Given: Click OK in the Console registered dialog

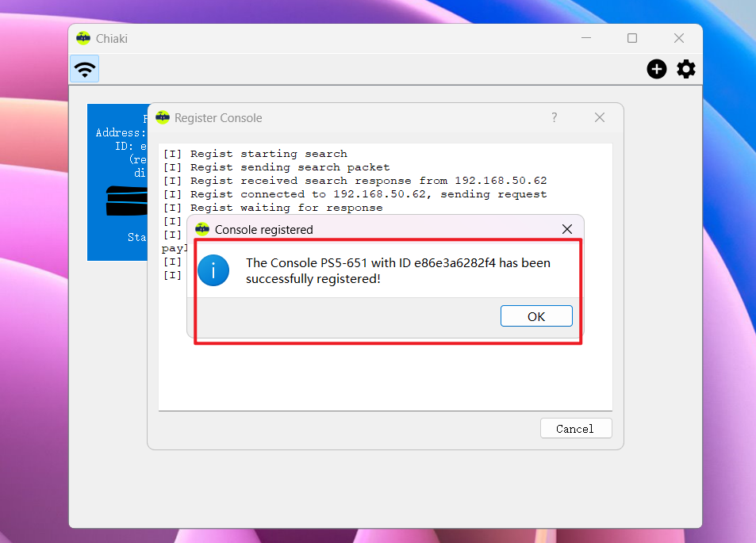Looking at the screenshot, I should click(536, 316).
